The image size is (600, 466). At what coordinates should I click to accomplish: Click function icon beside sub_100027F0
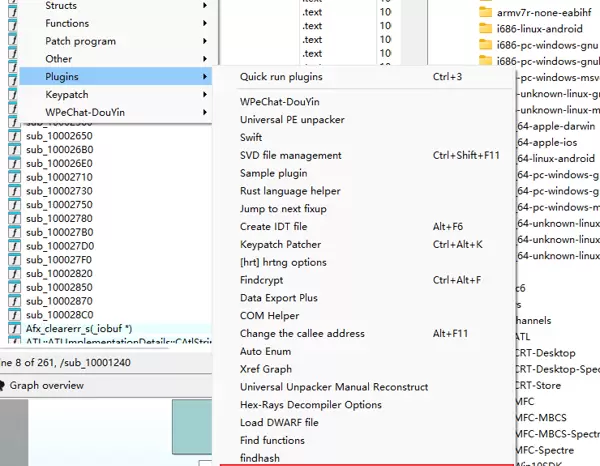[x=14, y=259]
